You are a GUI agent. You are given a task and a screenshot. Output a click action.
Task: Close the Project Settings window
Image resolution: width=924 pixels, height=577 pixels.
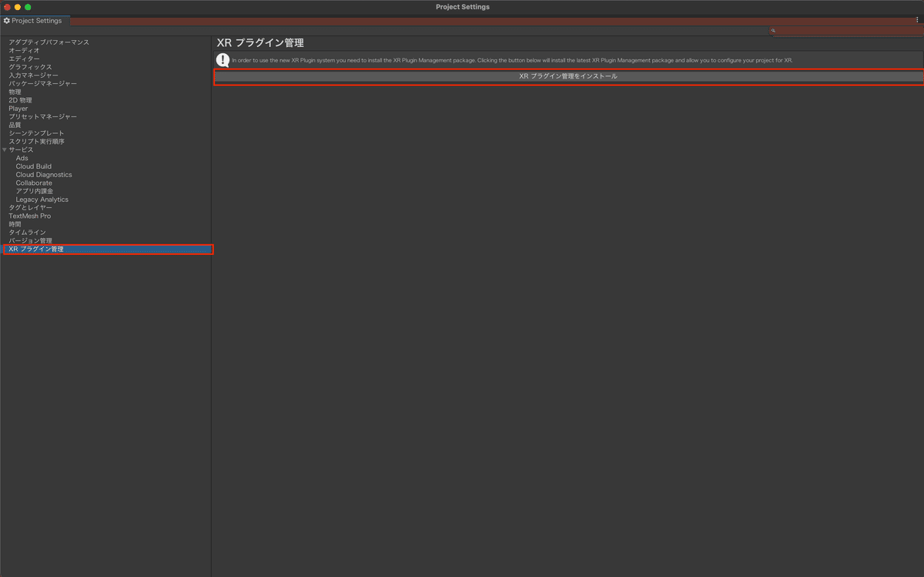(7, 7)
